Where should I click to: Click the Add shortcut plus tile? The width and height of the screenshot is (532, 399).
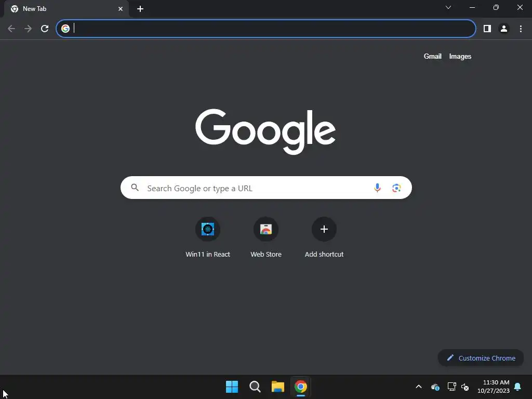pos(324,229)
